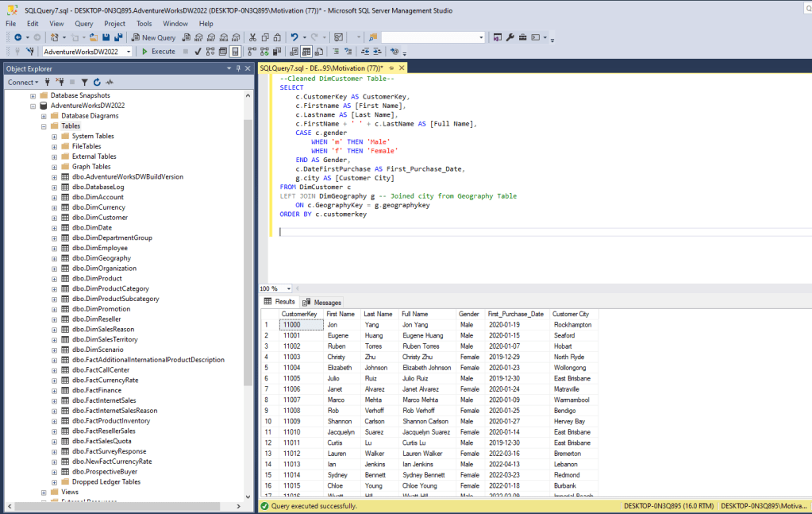812x514 pixels.
Task: Open the Tools menu
Action: (144, 24)
